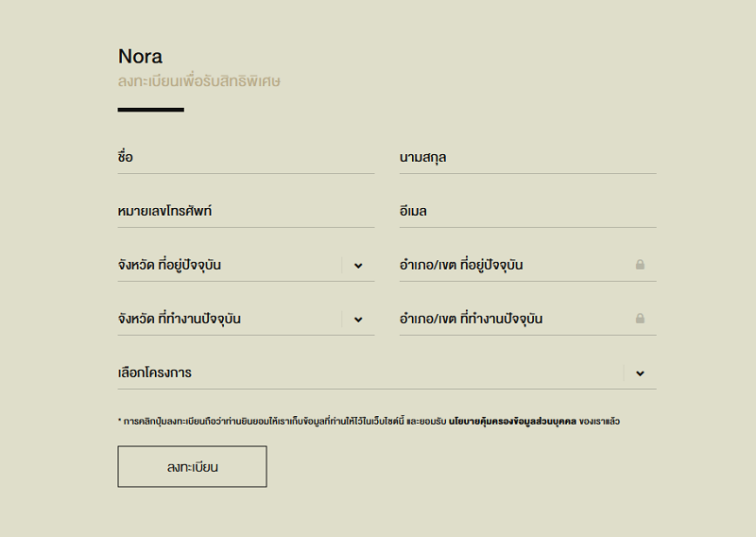Expand the เลือกโครงการ chevron arrow
Viewport: 756px width, 537px height.
640,372
